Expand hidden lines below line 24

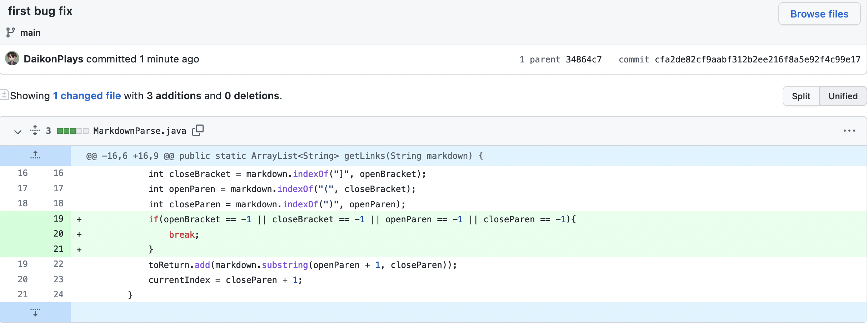coord(35,312)
